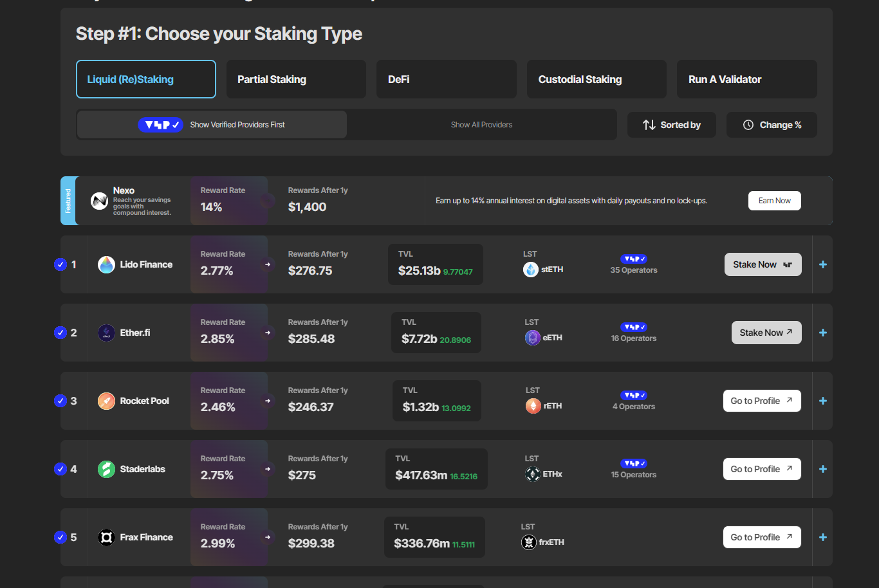Select the DeFi staking type
The height and width of the screenshot is (588, 879).
447,79
